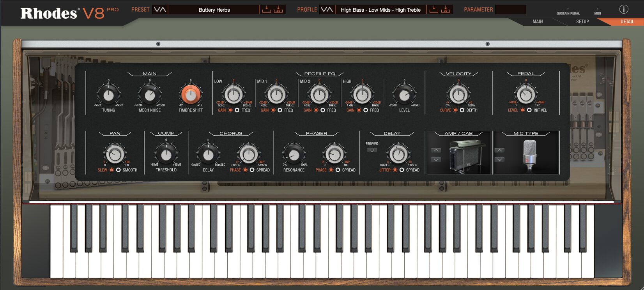Toggle the delay Pingpong power button

coord(372,150)
